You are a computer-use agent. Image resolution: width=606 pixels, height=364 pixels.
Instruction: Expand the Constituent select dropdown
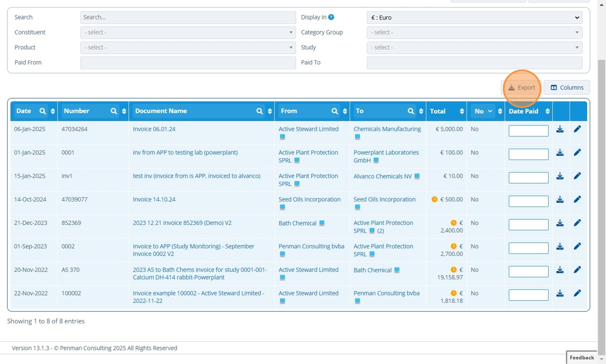click(188, 32)
